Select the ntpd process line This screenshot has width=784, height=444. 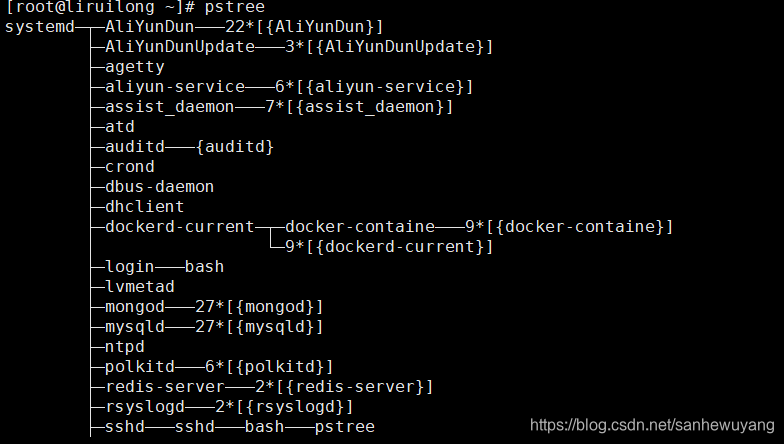pos(124,347)
